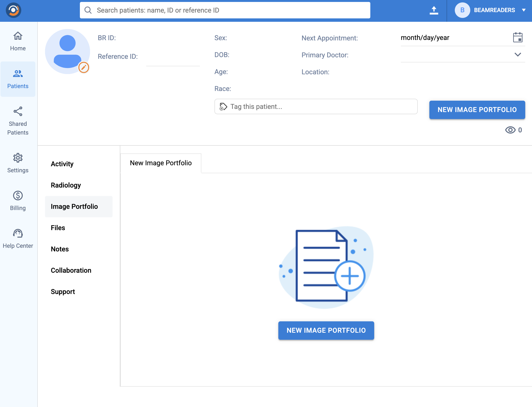This screenshot has height=407, width=532.
Task: Expand the Primary Doctor dropdown
Action: [x=517, y=55]
